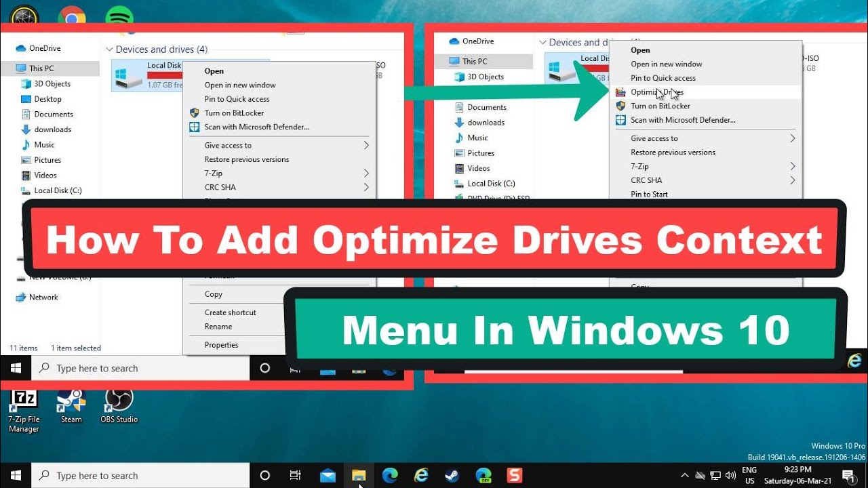Select Optimize Drives in the context menu
Image resolution: width=868 pixels, height=488 pixels.
coord(705,91)
